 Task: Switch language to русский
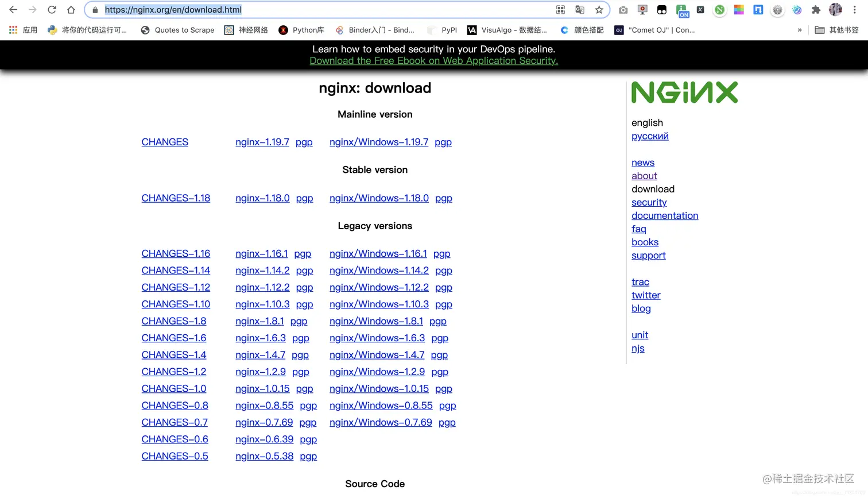[650, 136]
